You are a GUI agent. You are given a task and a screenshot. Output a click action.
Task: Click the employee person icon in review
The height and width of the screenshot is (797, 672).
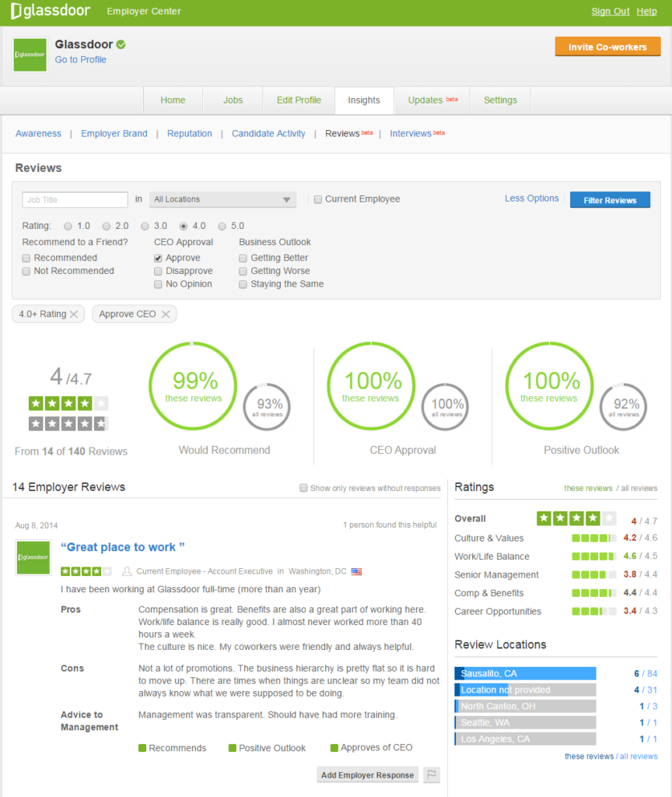127,571
